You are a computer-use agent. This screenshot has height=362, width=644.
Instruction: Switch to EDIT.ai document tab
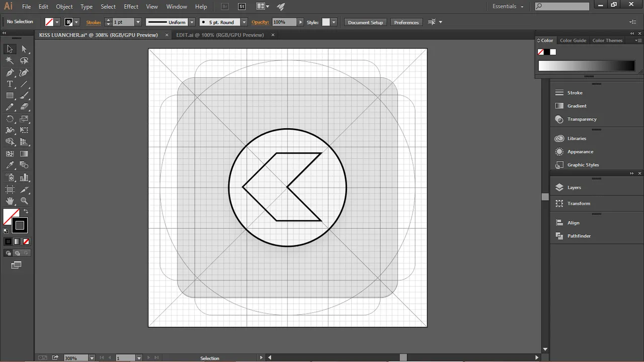[x=220, y=35]
